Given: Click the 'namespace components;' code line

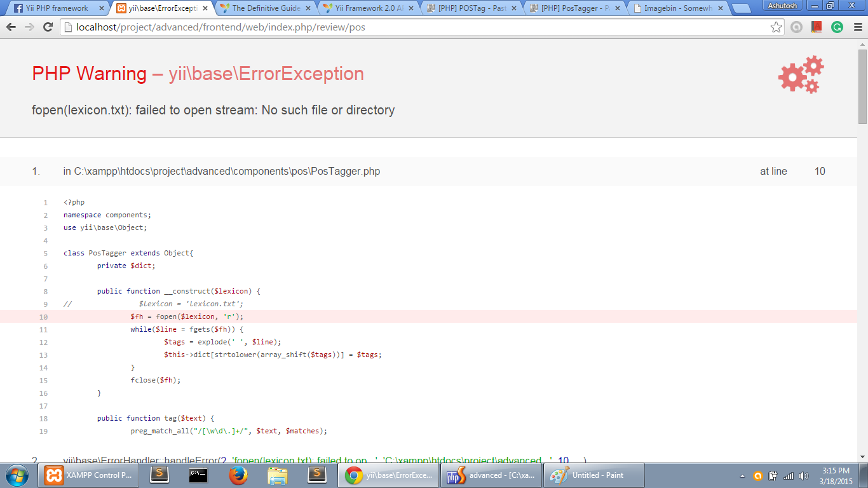Looking at the screenshot, I should pyautogui.click(x=107, y=215).
